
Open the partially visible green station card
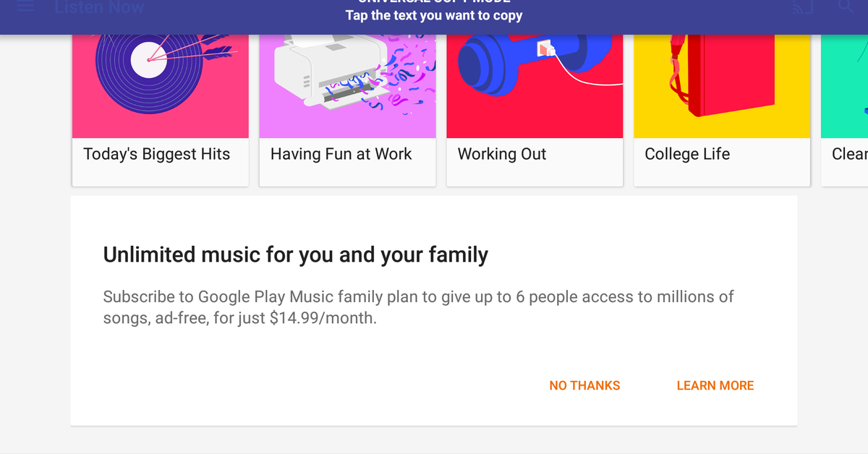[x=845, y=85]
